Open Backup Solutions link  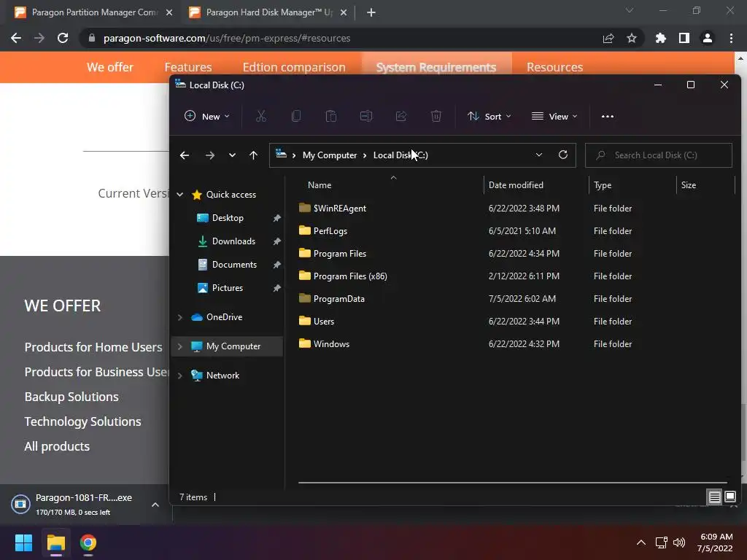point(71,397)
